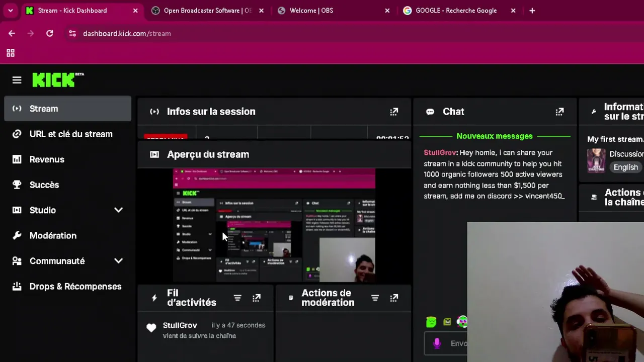Reload the current page

(x=49, y=34)
